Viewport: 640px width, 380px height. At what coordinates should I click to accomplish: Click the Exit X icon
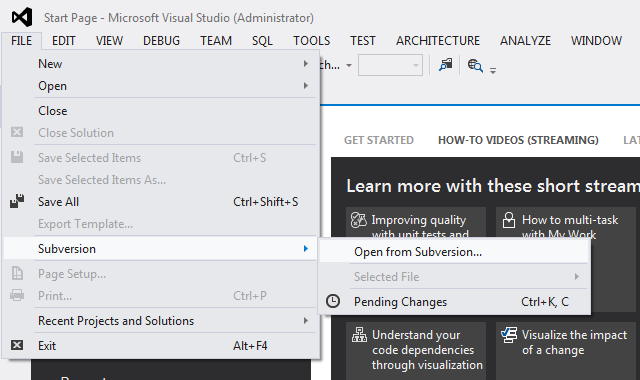coord(17,345)
